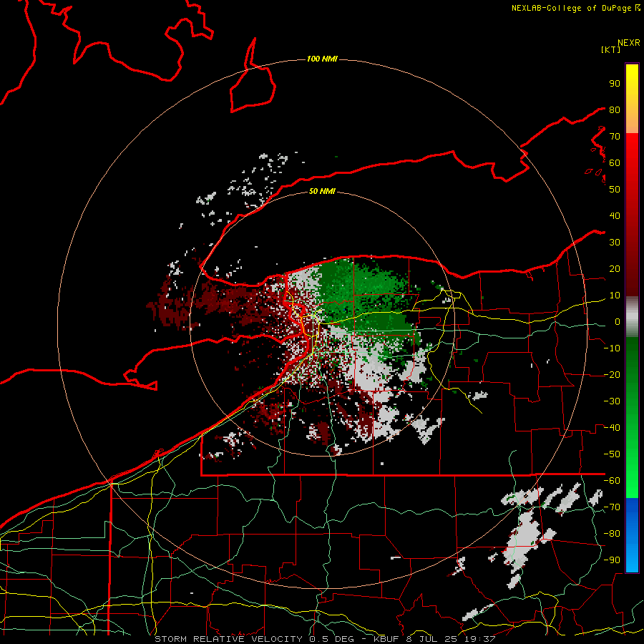The width and height of the screenshot is (644, 644).
Task: Click the "80" value on the velocity scale
Action: pyautogui.click(x=615, y=110)
